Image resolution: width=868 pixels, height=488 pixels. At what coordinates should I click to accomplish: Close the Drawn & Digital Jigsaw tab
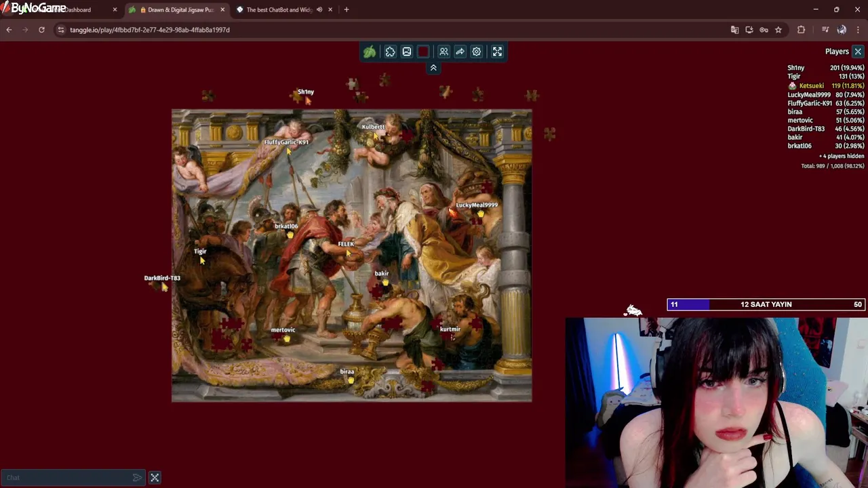click(222, 9)
